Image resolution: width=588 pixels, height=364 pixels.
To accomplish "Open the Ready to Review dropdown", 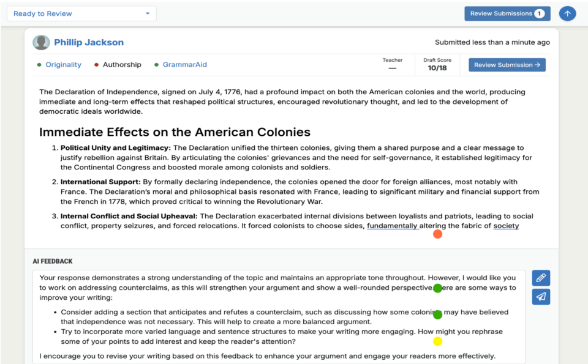I will [81, 13].
